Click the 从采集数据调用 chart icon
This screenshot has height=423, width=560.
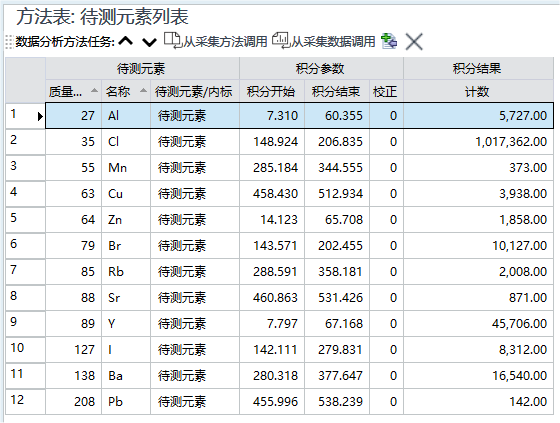[281, 40]
